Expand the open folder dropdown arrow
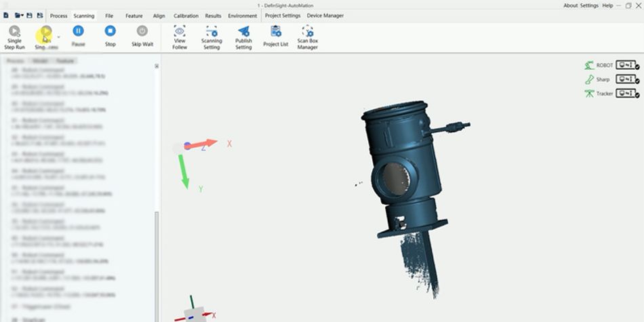644x322 pixels. point(22,16)
